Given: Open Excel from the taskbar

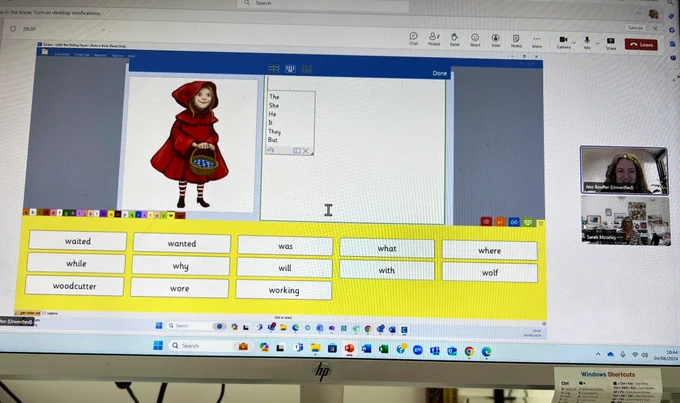Looking at the screenshot, I should click(x=383, y=349).
